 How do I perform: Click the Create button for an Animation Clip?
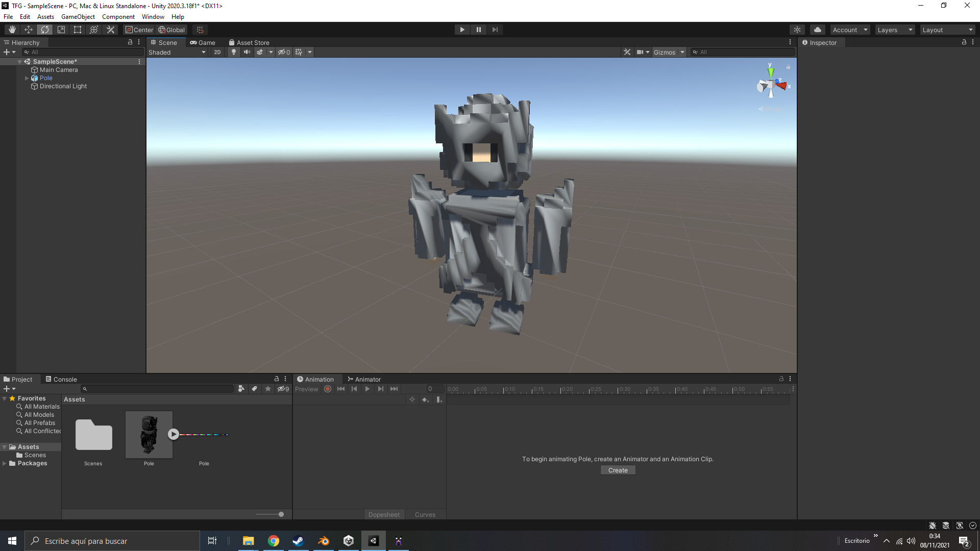(x=618, y=470)
